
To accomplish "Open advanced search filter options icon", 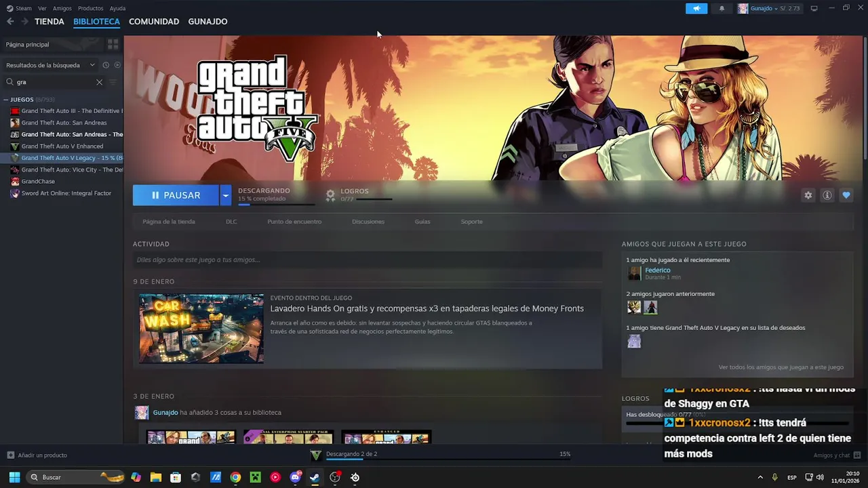I will click(x=113, y=82).
